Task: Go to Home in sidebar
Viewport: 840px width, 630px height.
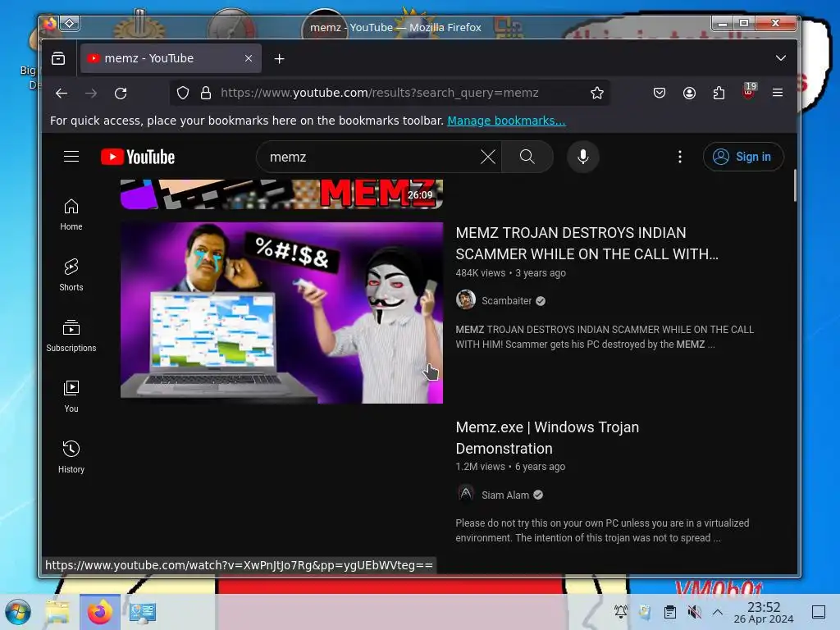Action: click(71, 214)
